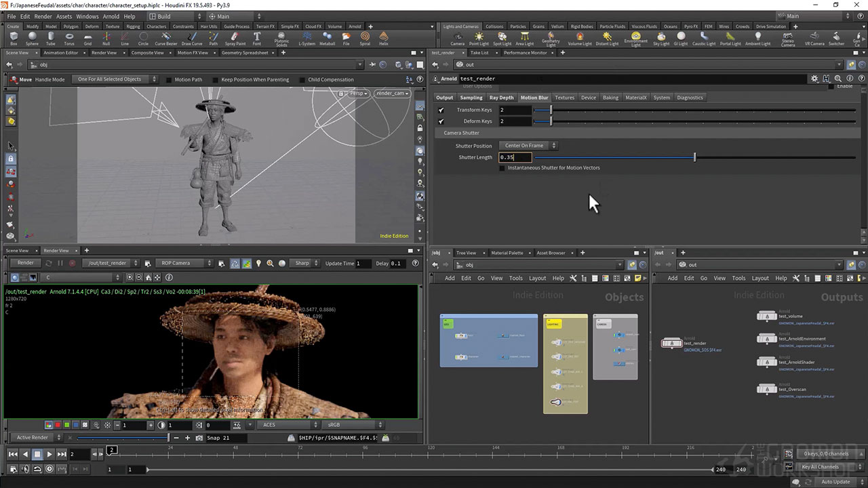The width and height of the screenshot is (868, 488).
Task: Open the Arnold menu
Action: pyautogui.click(x=111, y=16)
